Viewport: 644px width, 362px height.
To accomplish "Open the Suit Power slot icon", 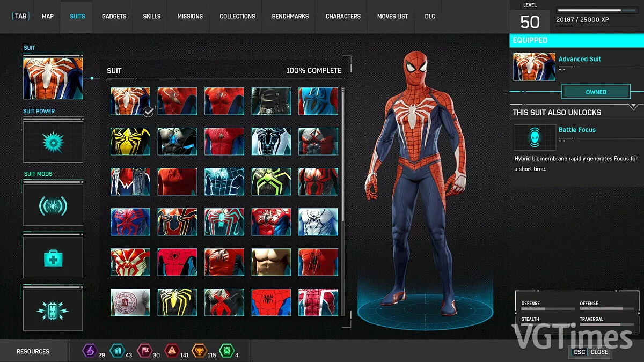I will coord(53,142).
